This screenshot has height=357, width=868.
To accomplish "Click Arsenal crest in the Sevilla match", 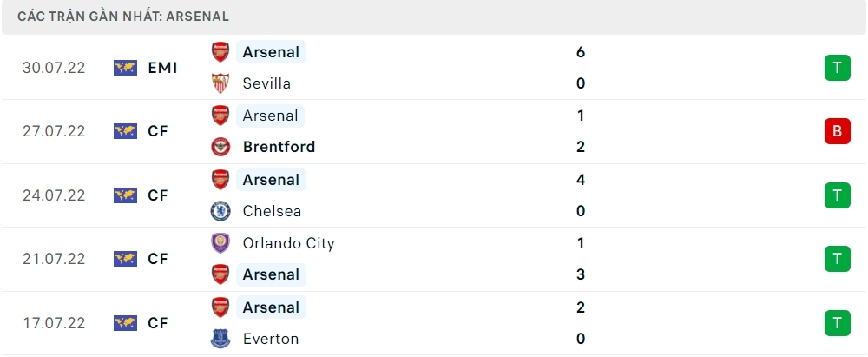I will pyautogui.click(x=220, y=52).
